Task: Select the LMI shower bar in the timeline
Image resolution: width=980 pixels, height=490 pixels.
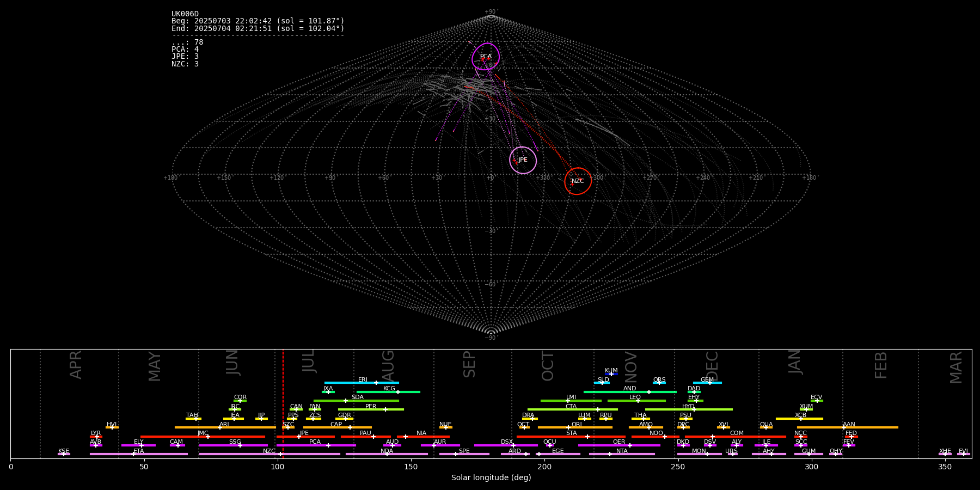Action: [x=571, y=401]
